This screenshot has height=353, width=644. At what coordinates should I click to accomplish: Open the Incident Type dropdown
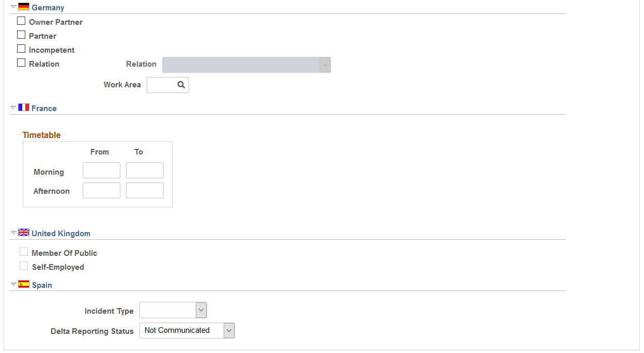(x=173, y=310)
